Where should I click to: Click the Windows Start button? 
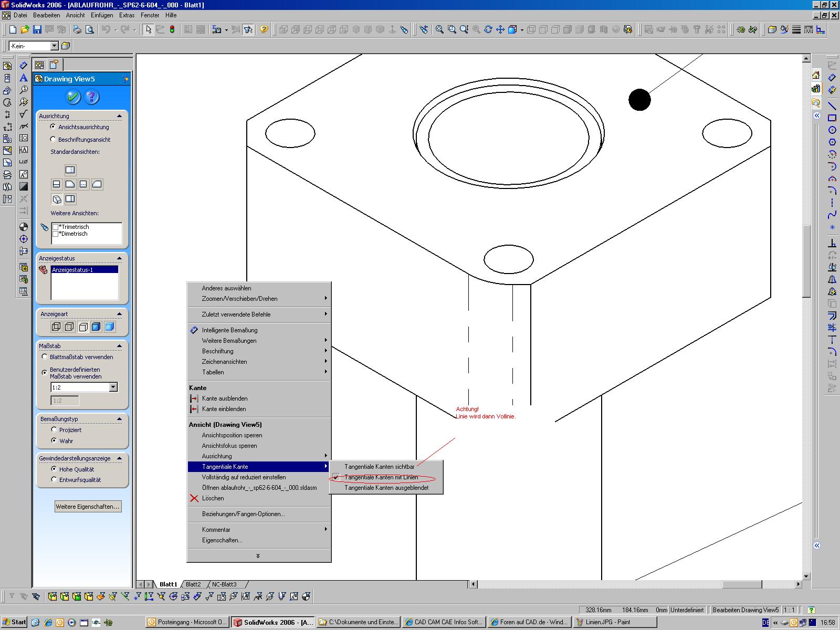(14, 622)
